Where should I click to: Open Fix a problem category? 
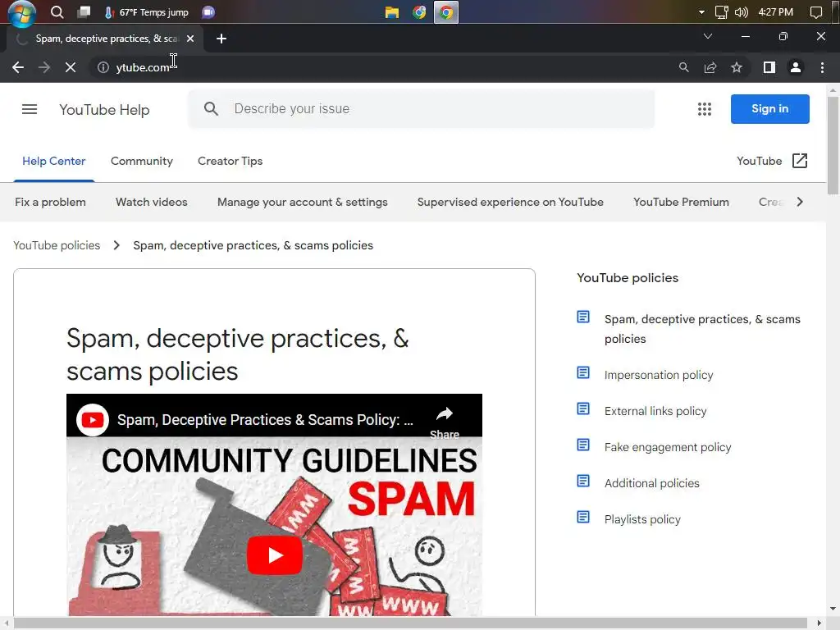click(x=50, y=202)
